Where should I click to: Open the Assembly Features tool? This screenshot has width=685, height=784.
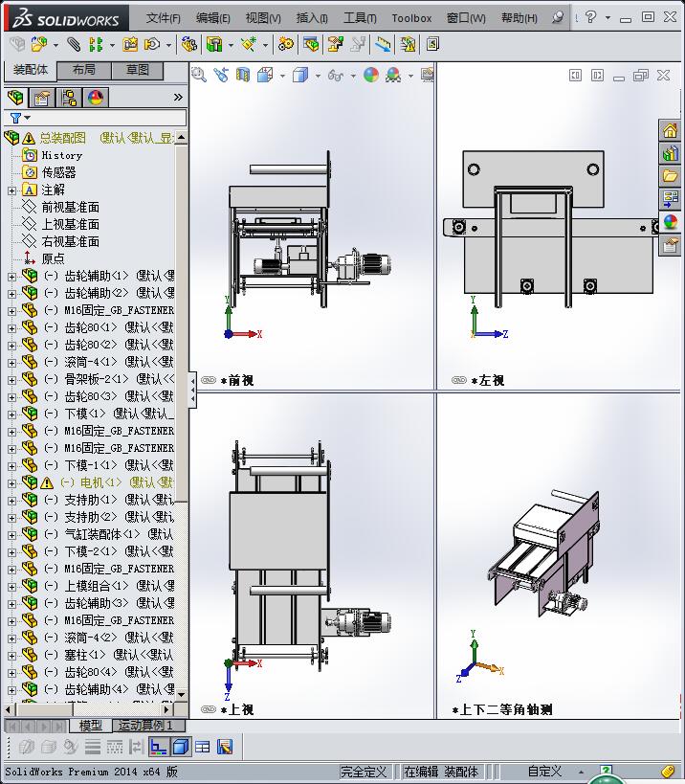pos(214,44)
